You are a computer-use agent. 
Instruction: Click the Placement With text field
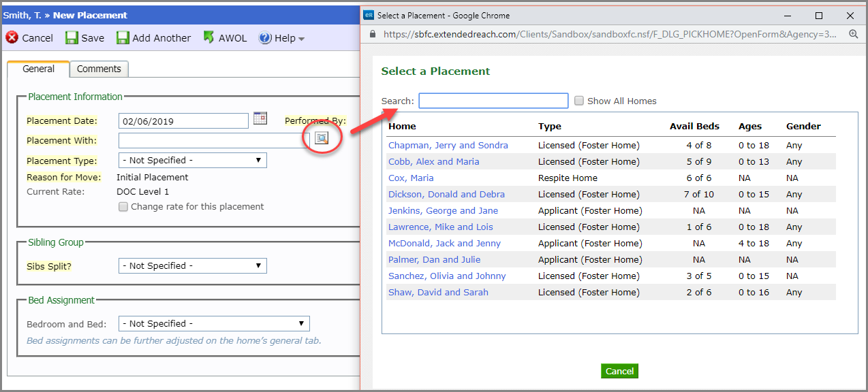point(214,140)
